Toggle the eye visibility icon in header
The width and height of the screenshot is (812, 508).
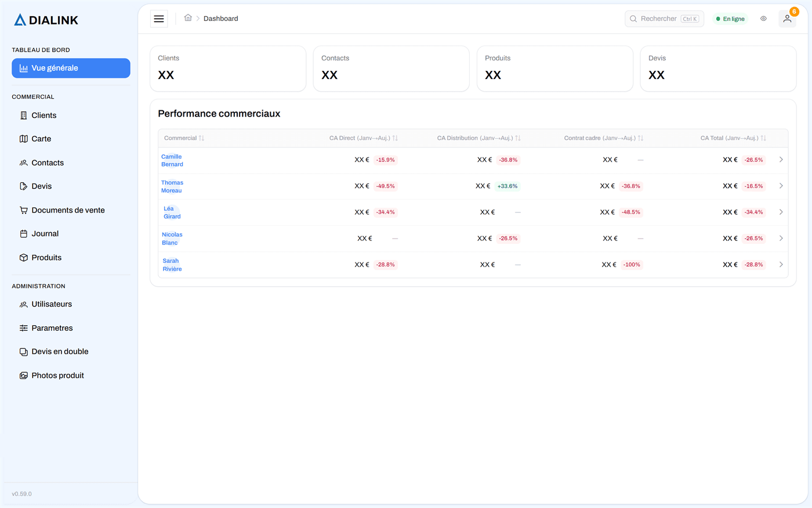tap(763, 19)
